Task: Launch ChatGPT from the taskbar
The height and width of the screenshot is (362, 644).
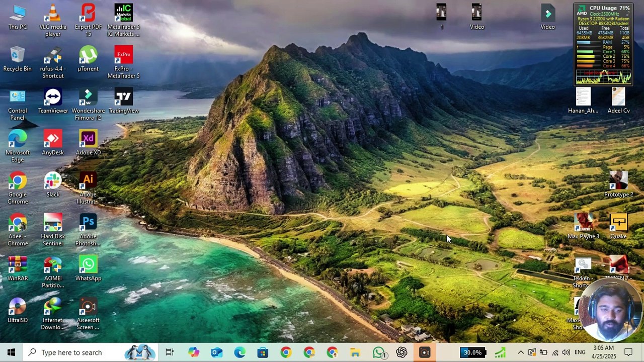Action: pos(401,352)
